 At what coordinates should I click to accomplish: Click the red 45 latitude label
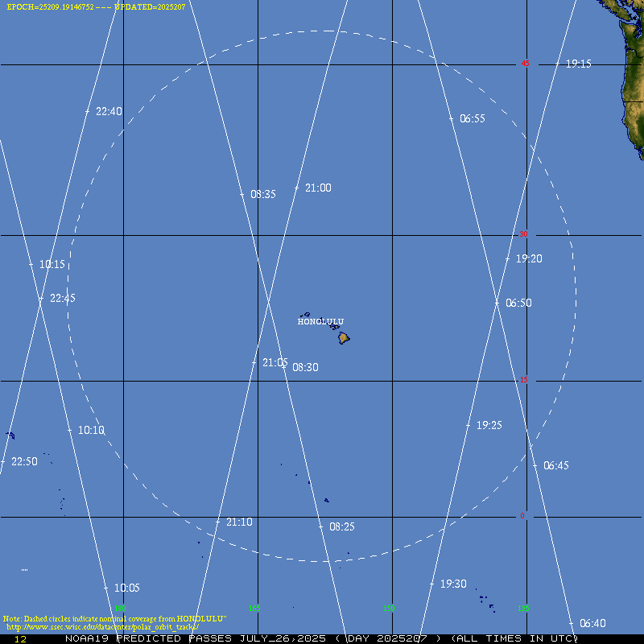tap(525, 64)
